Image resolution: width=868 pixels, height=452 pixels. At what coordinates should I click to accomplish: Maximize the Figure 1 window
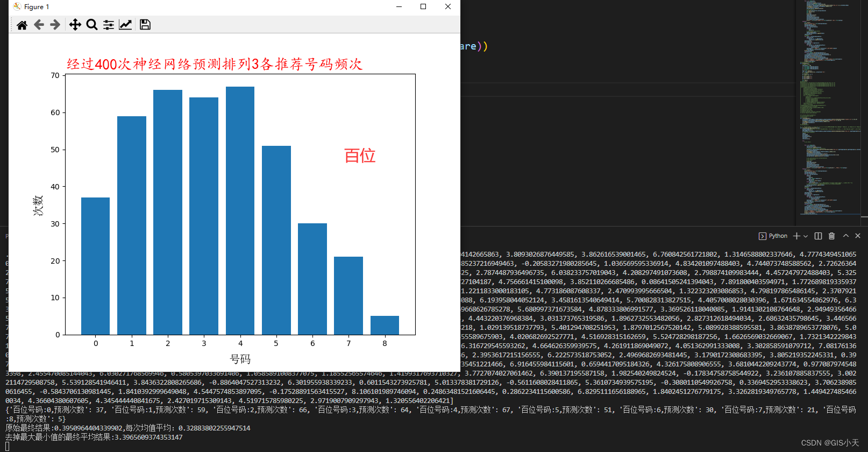(x=423, y=6)
